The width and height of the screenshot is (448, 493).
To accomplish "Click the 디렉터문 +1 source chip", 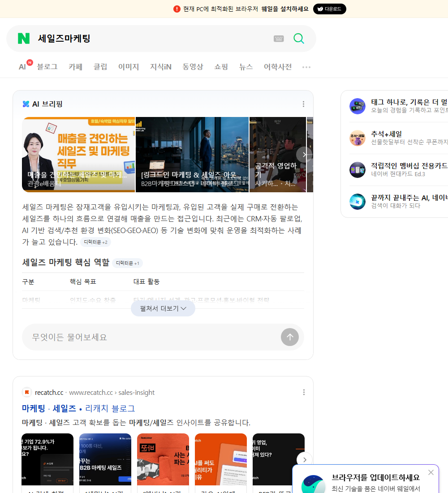I will 127,263.
